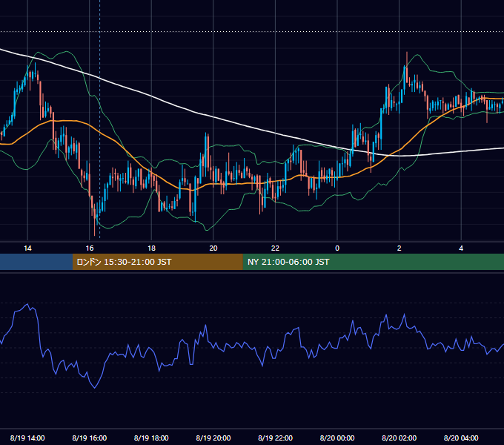
Task: Click the 0 hour axis label
Action: [x=337, y=248]
